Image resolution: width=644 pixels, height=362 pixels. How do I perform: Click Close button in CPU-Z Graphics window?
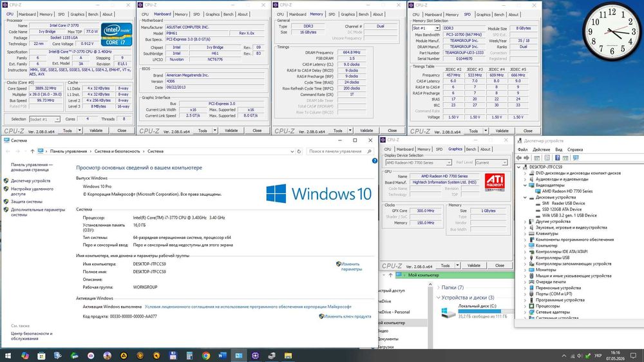[x=500, y=265]
